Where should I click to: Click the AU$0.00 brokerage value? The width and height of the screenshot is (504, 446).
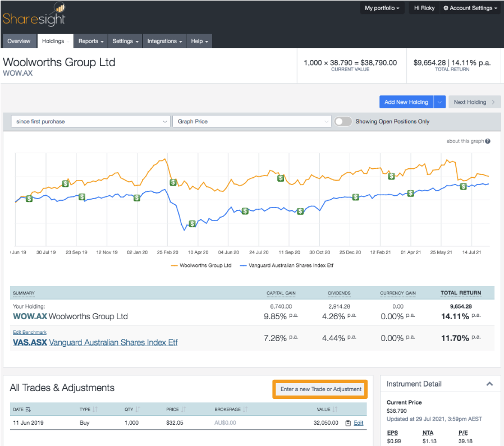tap(225, 423)
